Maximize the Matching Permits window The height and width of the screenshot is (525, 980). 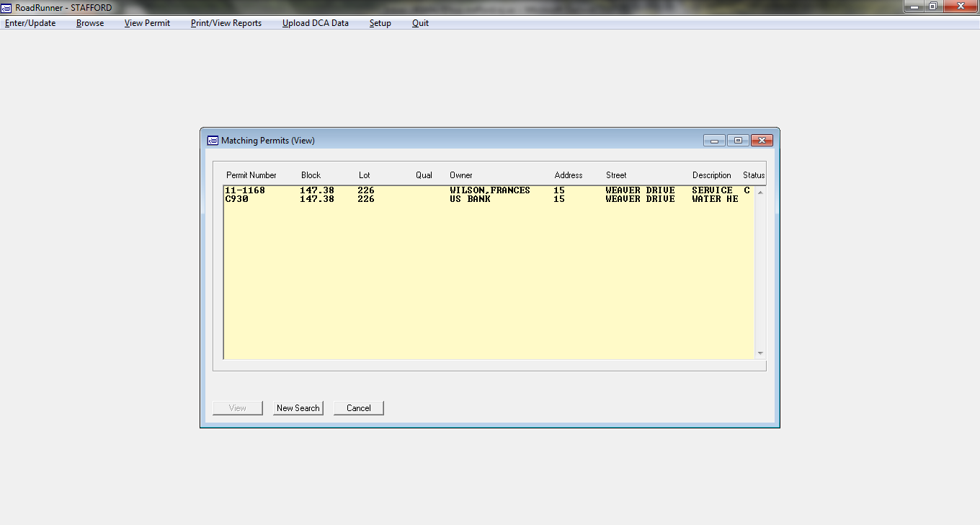point(738,141)
